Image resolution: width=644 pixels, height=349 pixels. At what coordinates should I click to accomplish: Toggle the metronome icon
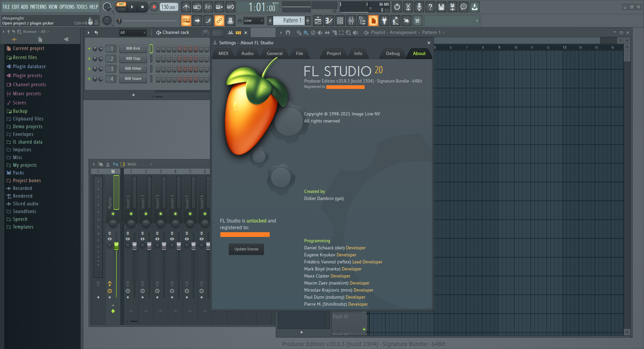(186, 7)
